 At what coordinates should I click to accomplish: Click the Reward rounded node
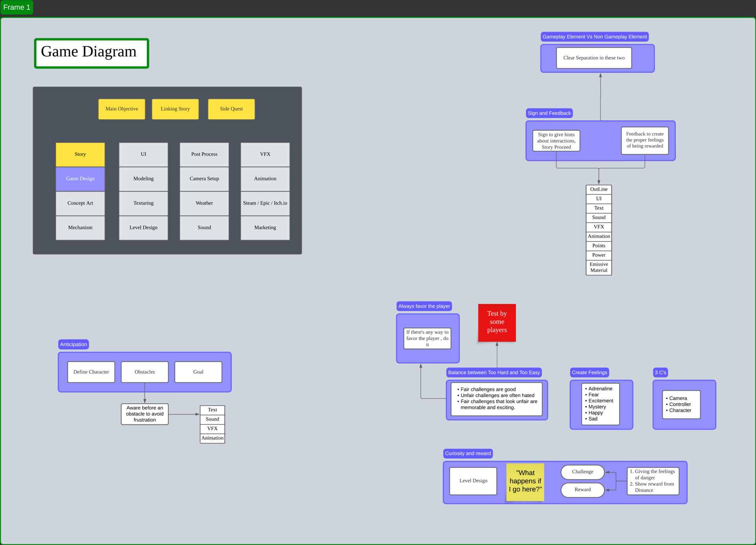(x=582, y=490)
